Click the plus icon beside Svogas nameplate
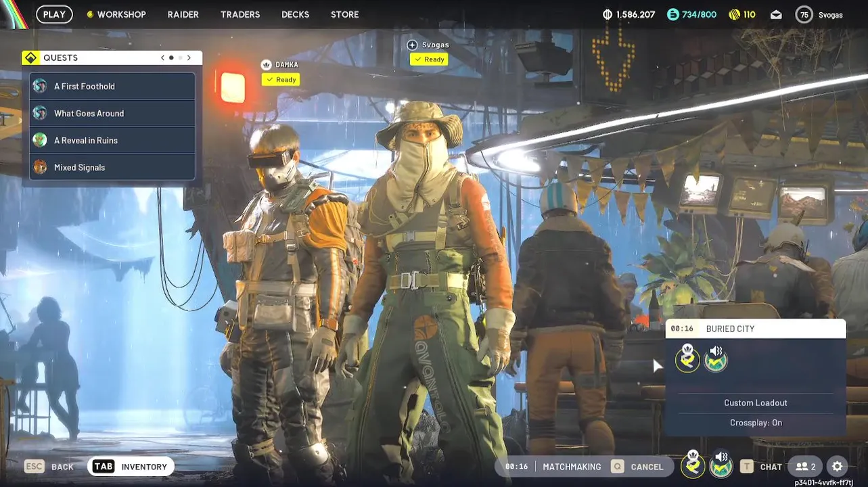Image resolution: width=868 pixels, height=487 pixels. (412, 45)
